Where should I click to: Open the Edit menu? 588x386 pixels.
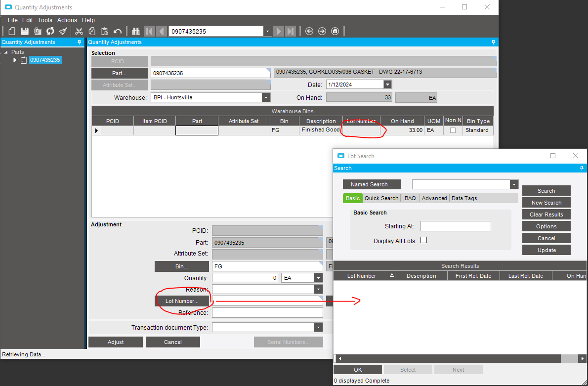[x=27, y=20]
